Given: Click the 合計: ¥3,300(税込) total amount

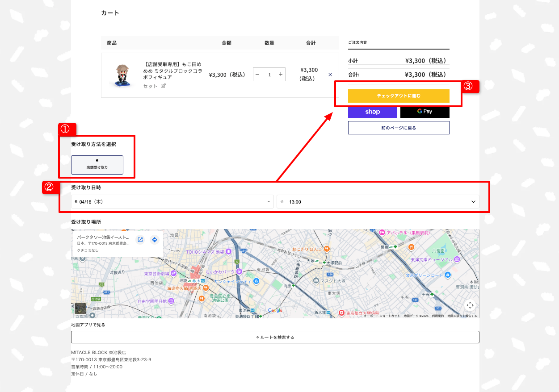Looking at the screenshot, I should [x=427, y=75].
